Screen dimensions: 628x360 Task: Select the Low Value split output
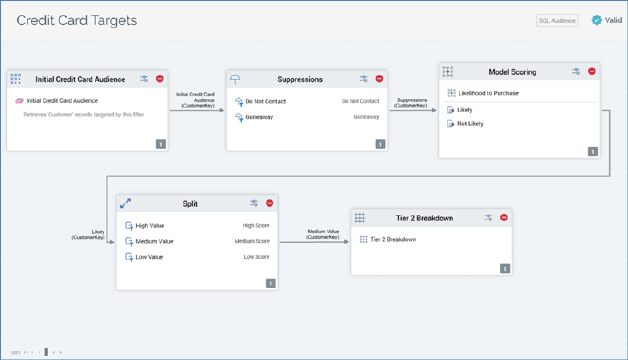197,257
